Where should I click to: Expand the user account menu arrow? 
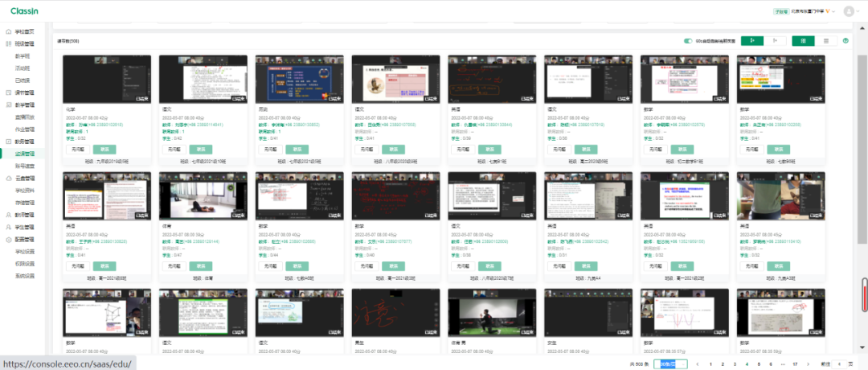(858, 11)
